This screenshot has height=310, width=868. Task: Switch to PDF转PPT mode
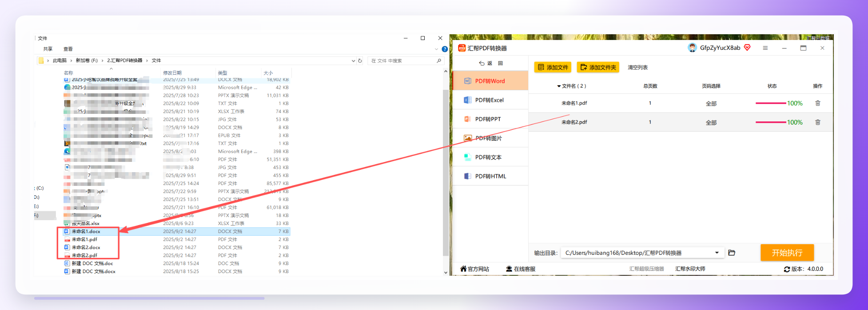(x=490, y=119)
